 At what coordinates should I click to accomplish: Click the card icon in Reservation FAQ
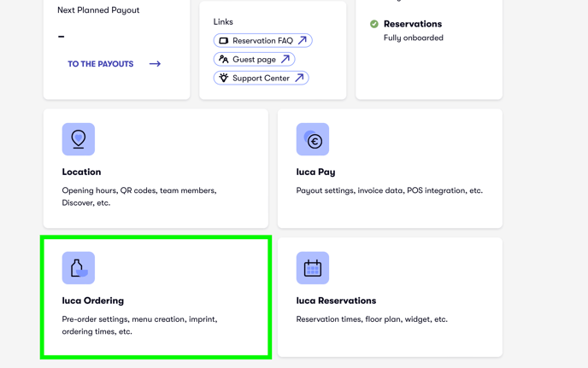point(224,40)
